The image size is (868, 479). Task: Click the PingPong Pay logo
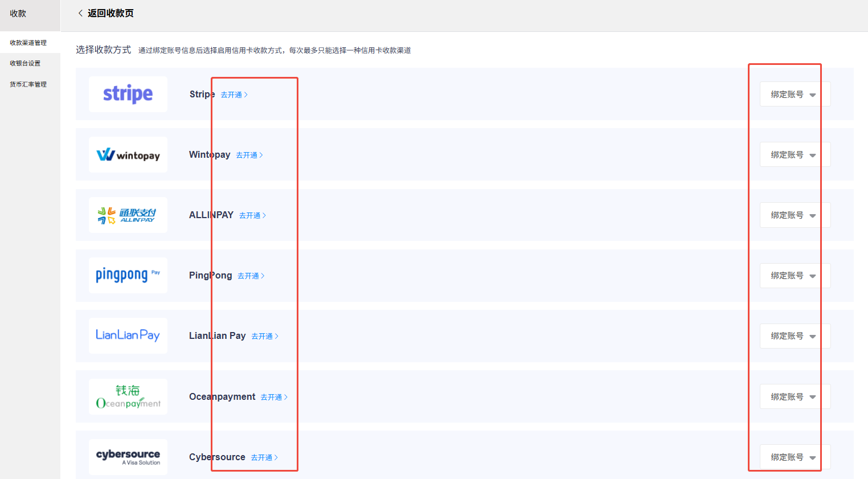pyautogui.click(x=128, y=276)
